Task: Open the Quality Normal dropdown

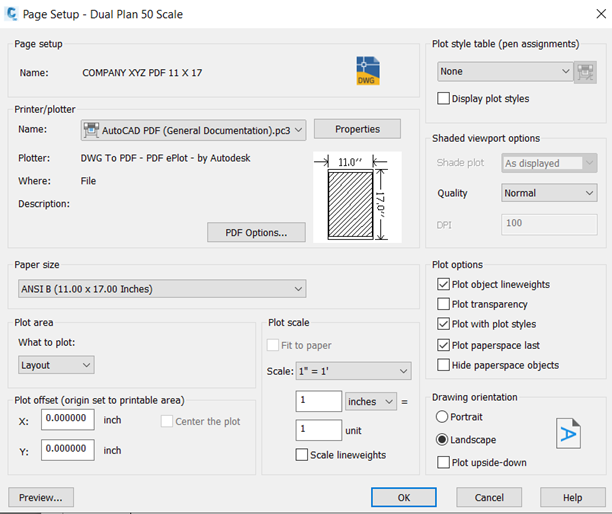Action: [x=549, y=193]
